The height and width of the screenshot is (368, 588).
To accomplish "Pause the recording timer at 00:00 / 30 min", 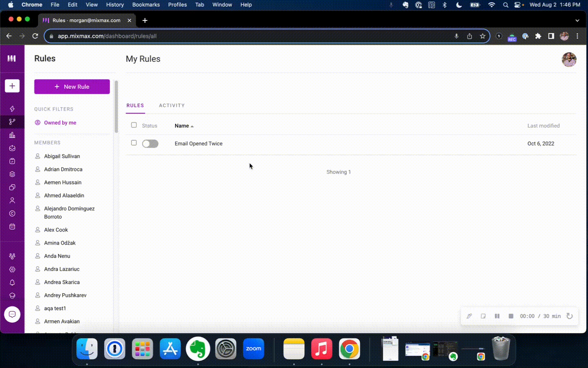I will coord(497,316).
